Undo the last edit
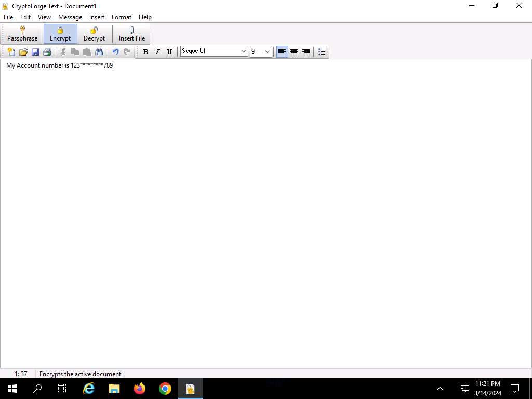532x399 pixels. pos(115,52)
